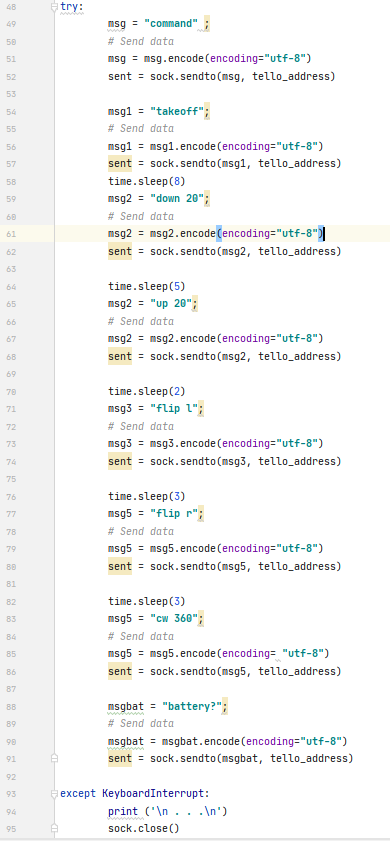
Task: Click the fold end marker on line 91
Action: [x=54, y=758]
